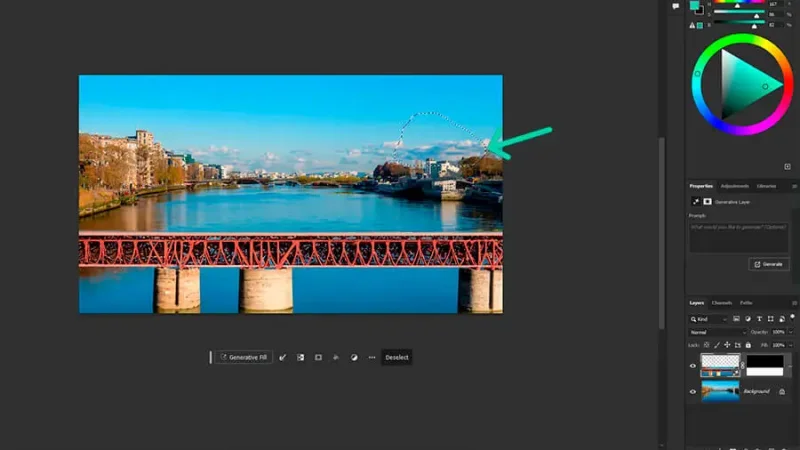The image size is (800, 450).
Task: Switch to the Properties tab
Action: tap(701, 186)
